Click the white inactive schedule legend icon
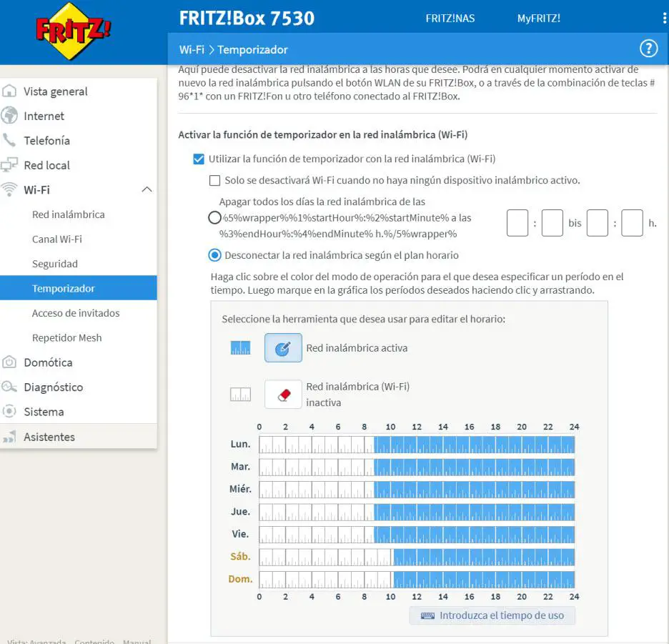The image size is (669, 644). tap(240, 395)
